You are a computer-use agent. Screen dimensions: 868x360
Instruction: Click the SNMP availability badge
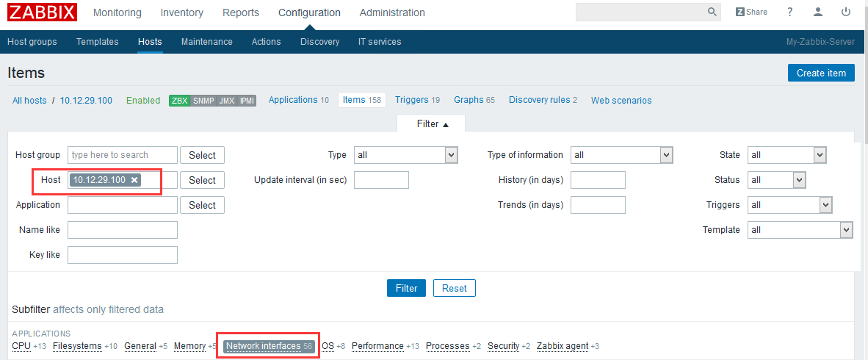pos(203,101)
